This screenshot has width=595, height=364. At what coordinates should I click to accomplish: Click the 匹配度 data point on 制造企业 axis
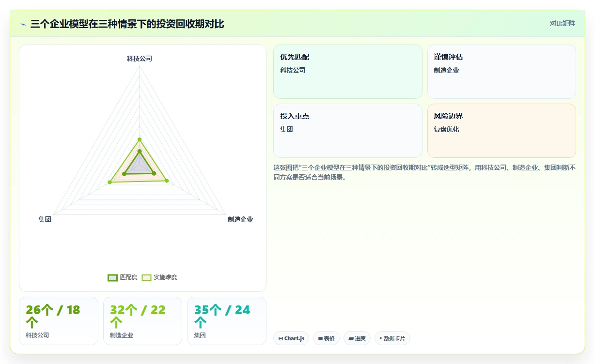(x=154, y=173)
